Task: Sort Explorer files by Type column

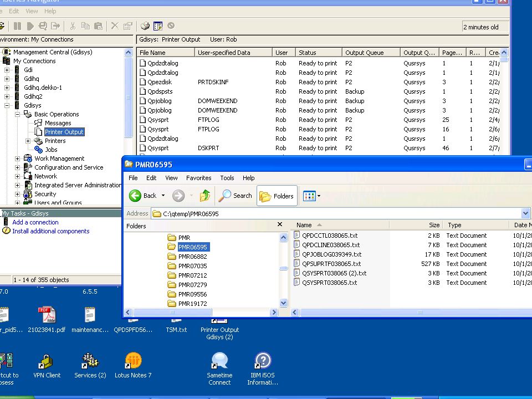Action: [476, 225]
